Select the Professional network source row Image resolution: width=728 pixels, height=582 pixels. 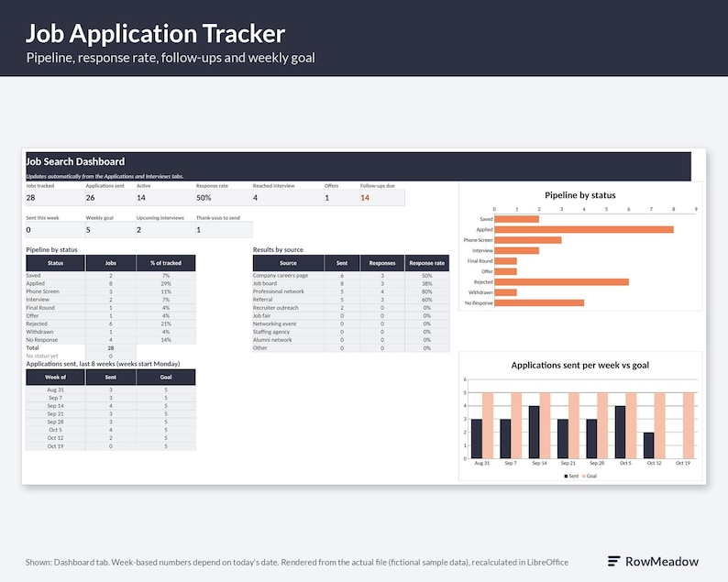351,291
